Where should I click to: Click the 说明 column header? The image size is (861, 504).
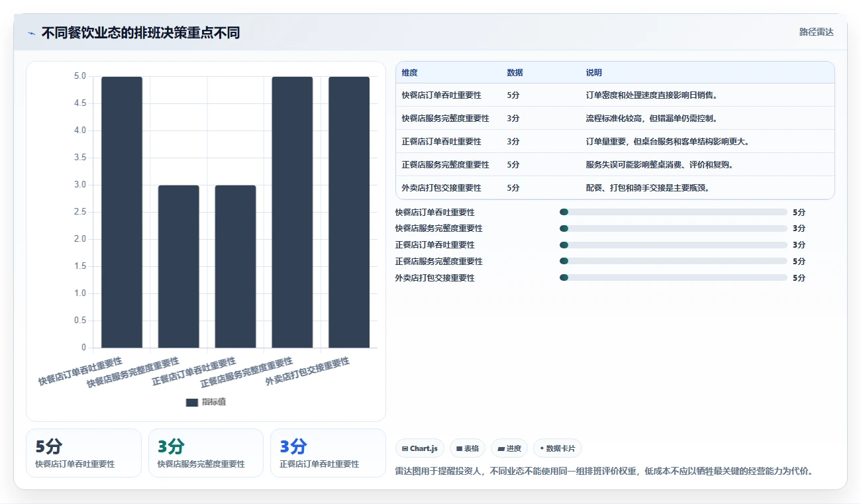click(594, 73)
